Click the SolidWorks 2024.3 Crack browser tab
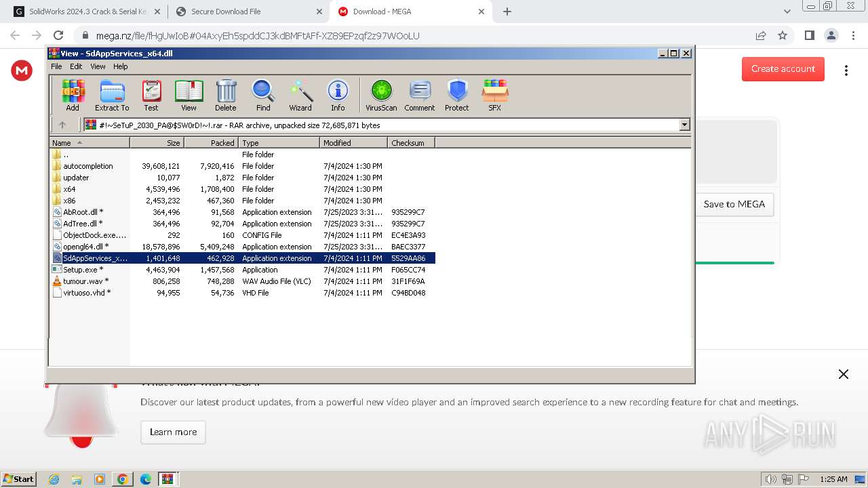Image resolution: width=868 pixels, height=488 pixels. coord(87,12)
